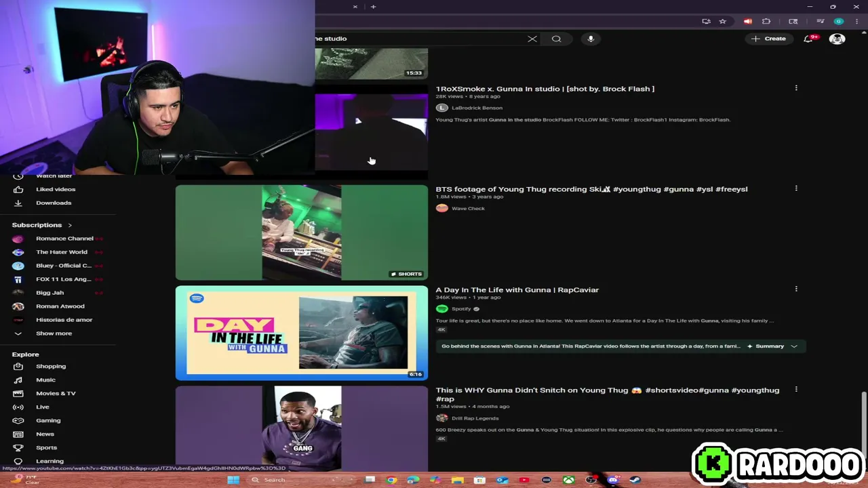The image size is (868, 488).
Task: Open Music in Explore section
Action: coord(45,380)
